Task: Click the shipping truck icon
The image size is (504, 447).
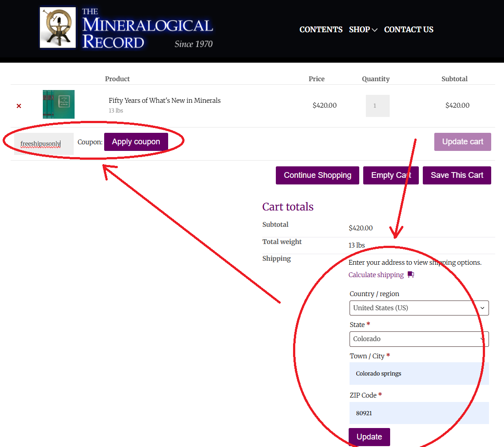Action: pyautogui.click(x=411, y=274)
